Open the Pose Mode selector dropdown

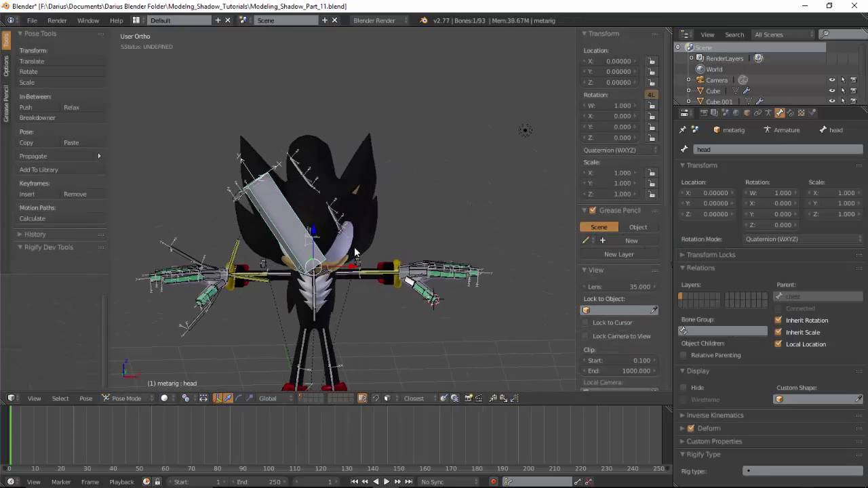coord(127,399)
